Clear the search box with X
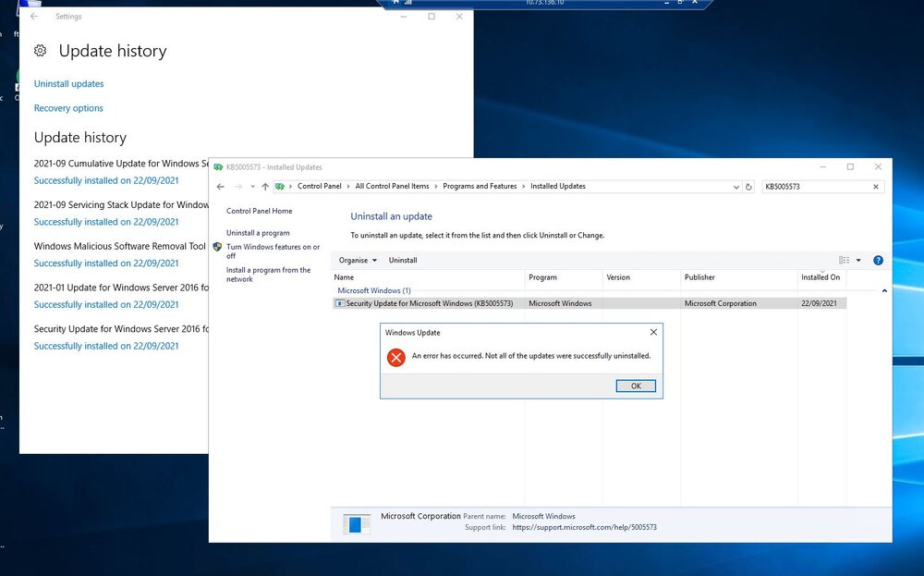This screenshot has height=576, width=924. tap(876, 187)
